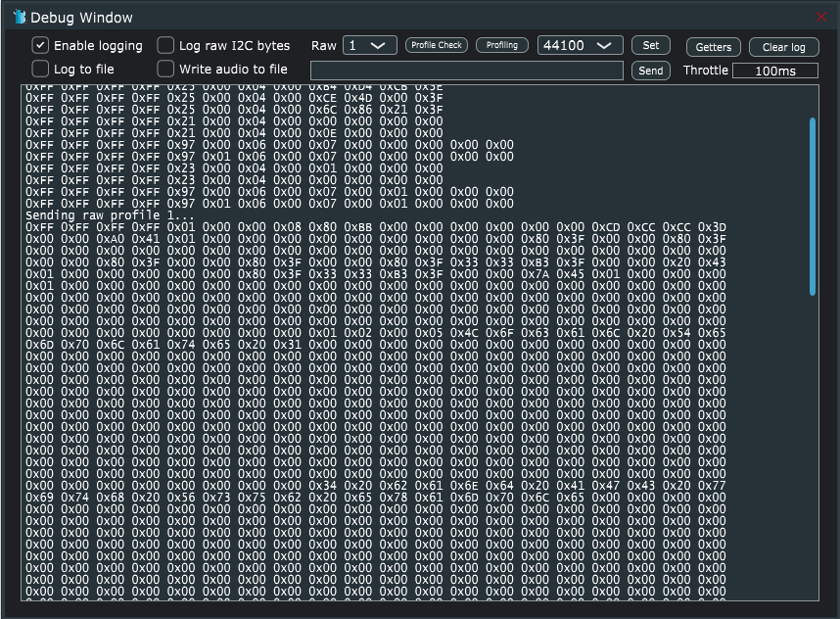Image resolution: width=840 pixels, height=619 pixels.
Task: Open Getters
Action: [713, 47]
